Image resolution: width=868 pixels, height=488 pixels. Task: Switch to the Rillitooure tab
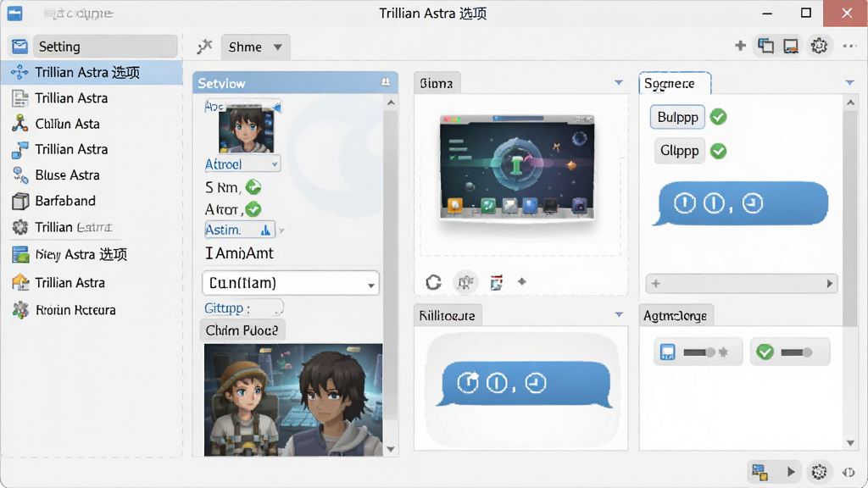448,315
